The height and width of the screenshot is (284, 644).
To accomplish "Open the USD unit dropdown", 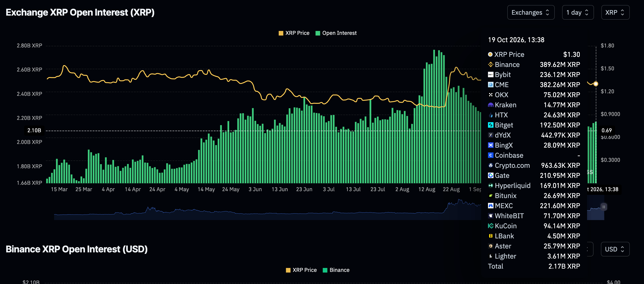I will click(x=615, y=249).
